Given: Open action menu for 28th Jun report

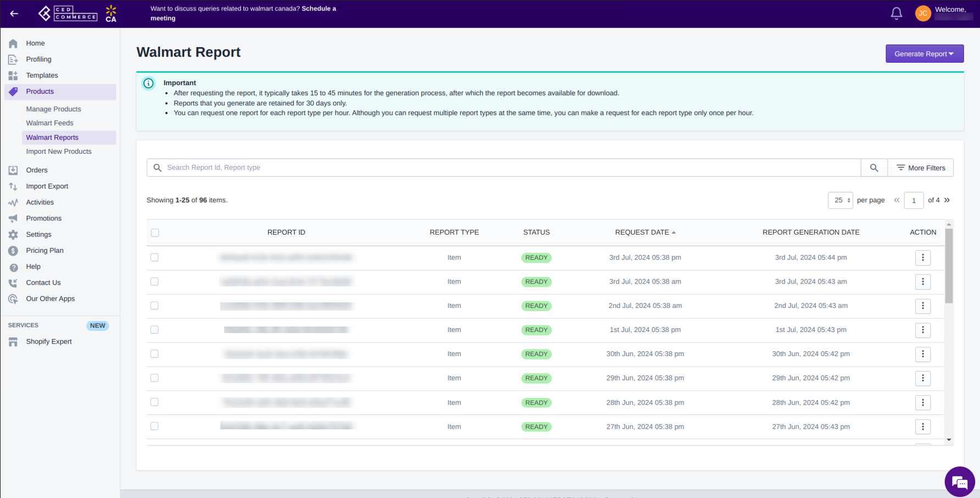Looking at the screenshot, I should 923,402.
